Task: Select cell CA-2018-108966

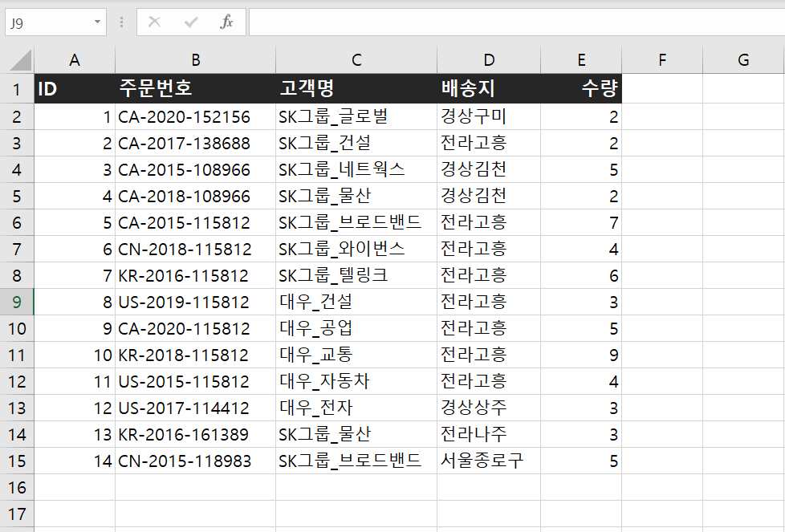Action: (196, 196)
